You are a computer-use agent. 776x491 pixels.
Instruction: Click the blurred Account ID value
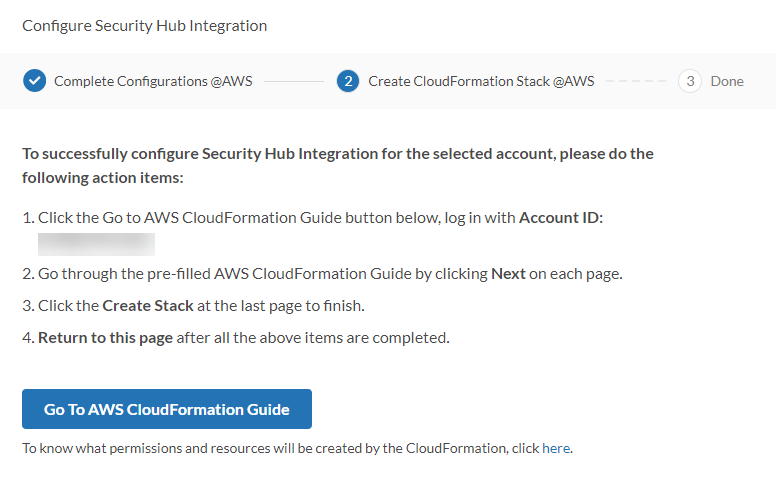tap(96, 244)
